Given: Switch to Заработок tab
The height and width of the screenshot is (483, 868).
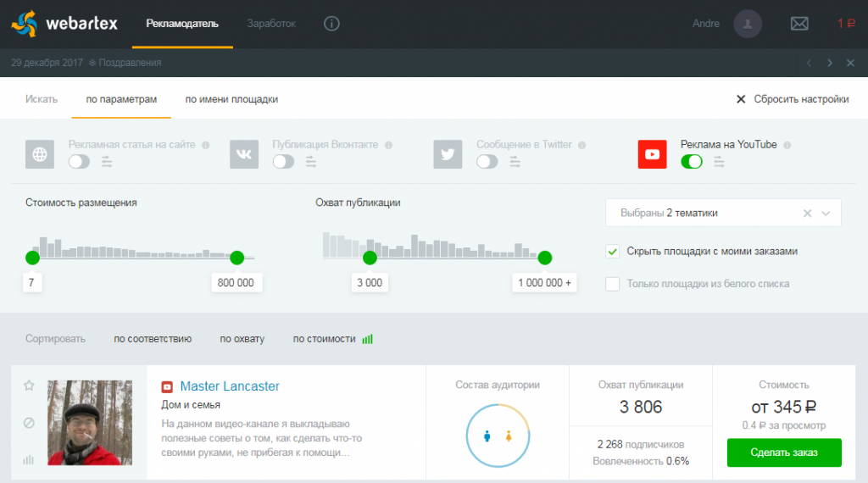Looking at the screenshot, I should pos(271,24).
